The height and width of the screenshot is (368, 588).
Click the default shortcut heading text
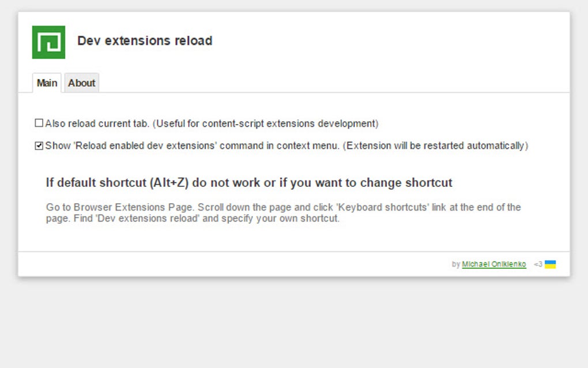pyautogui.click(x=249, y=183)
